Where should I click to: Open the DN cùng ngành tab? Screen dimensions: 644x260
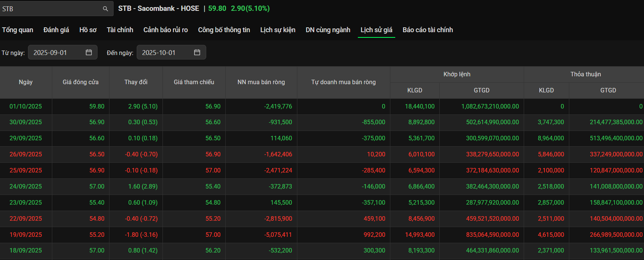click(328, 30)
